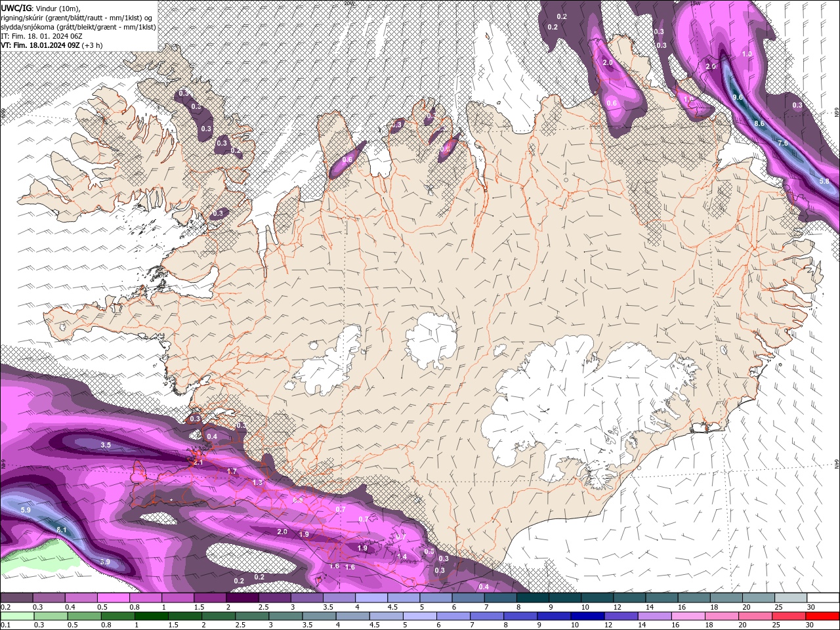Screen dimensions: 840x630
Task: Click the 8.1 precipitation value in southwest corner
Action: (62, 530)
